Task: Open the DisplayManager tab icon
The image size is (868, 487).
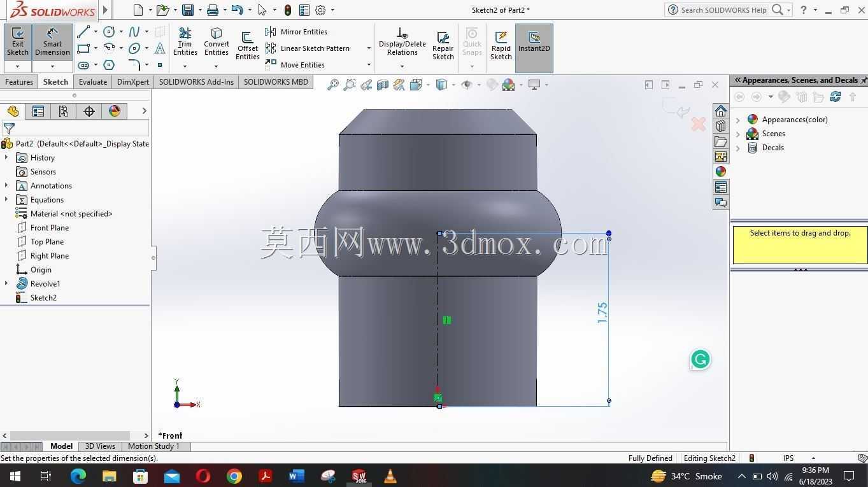Action: (x=115, y=111)
